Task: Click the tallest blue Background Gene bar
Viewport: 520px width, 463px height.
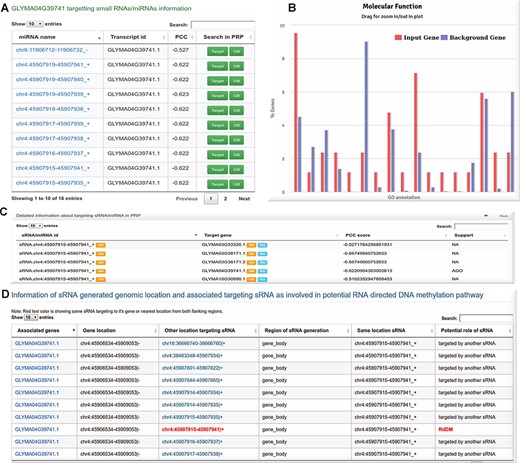Action: [x=366, y=117]
